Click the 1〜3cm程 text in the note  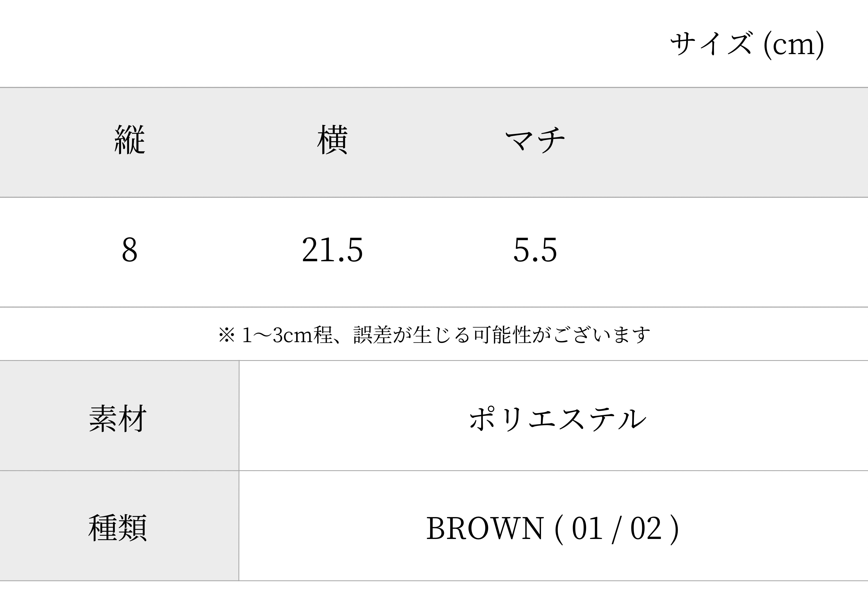(287, 335)
